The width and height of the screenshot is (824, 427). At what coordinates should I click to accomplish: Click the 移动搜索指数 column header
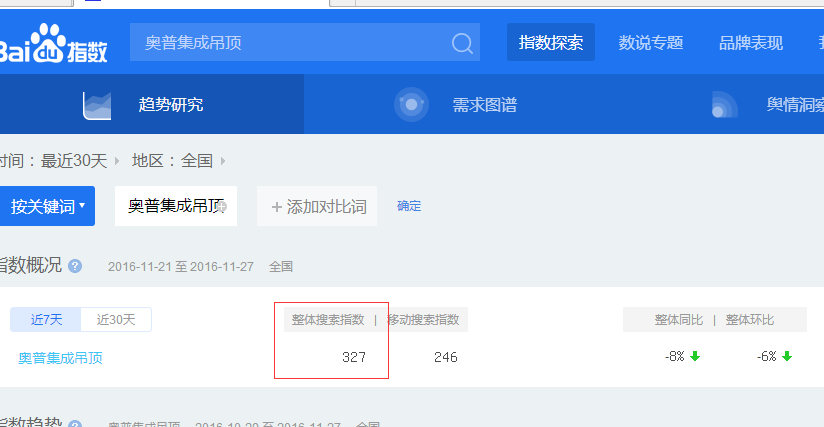pyautogui.click(x=423, y=319)
